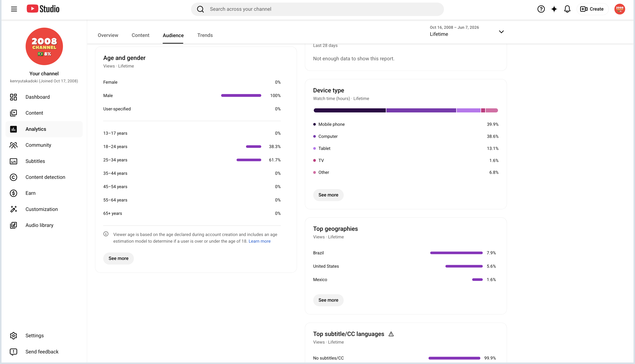Click the viewer age info icon

[x=106, y=234]
